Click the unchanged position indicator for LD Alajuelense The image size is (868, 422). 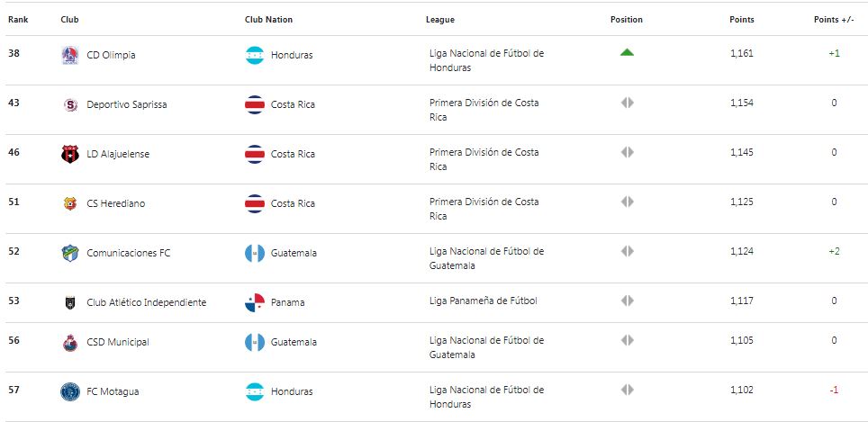point(627,152)
